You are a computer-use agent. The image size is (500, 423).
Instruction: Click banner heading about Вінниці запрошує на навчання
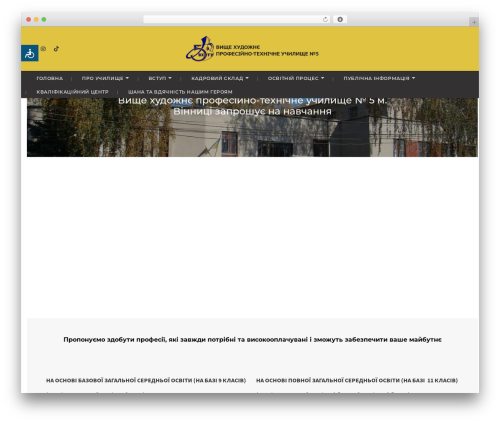252,106
